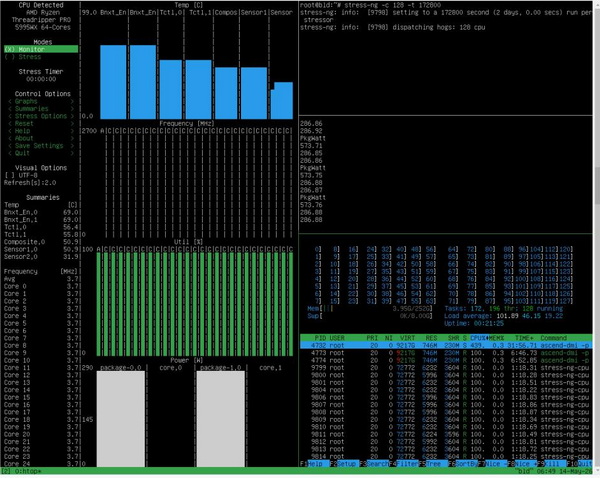
Task: Click the package-1,0 power bar
Action: click(221, 419)
